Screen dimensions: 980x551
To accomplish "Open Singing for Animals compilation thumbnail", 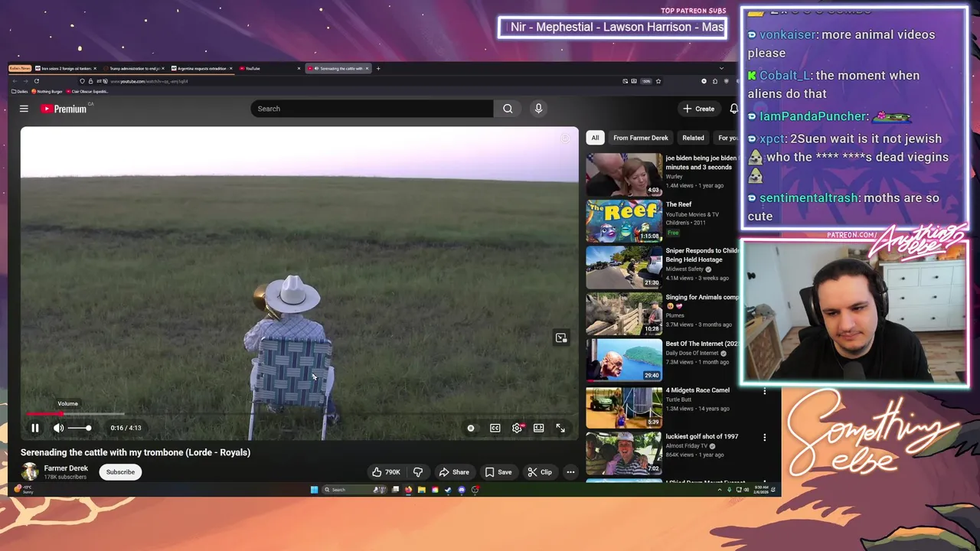I will [624, 313].
